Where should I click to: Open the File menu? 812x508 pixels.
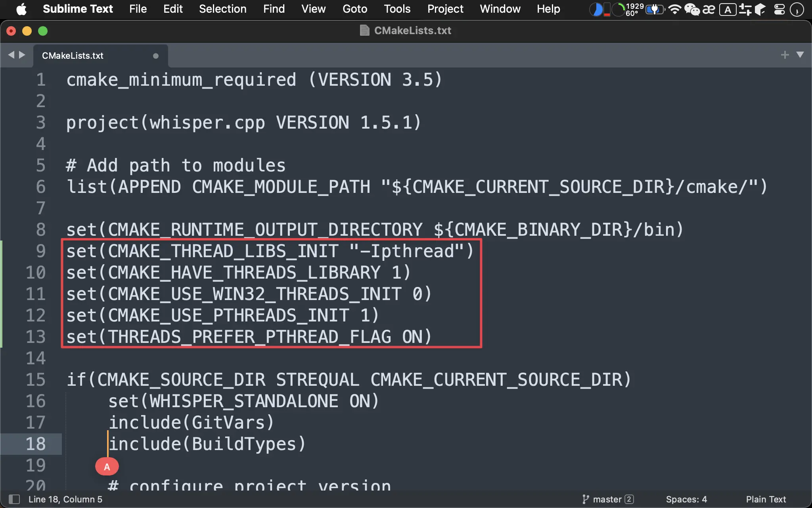tap(138, 9)
